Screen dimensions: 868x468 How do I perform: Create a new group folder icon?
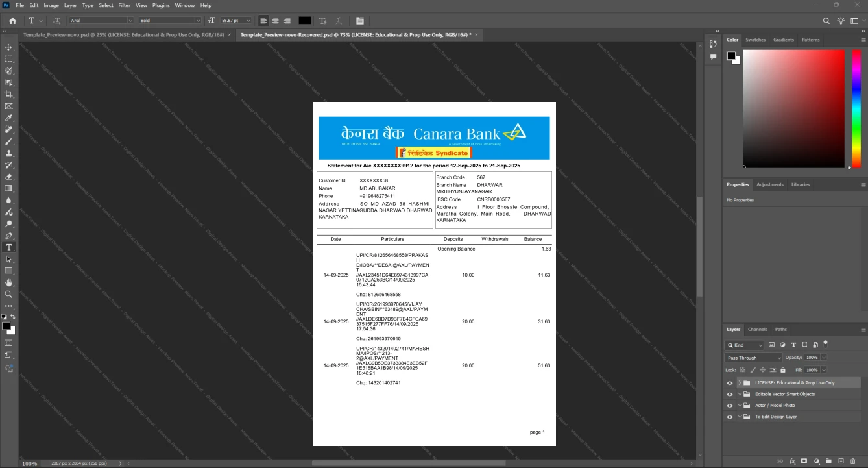pos(828,461)
